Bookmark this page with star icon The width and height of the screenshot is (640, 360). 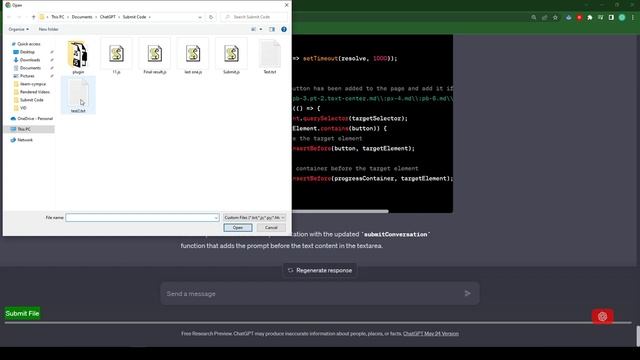555,18
